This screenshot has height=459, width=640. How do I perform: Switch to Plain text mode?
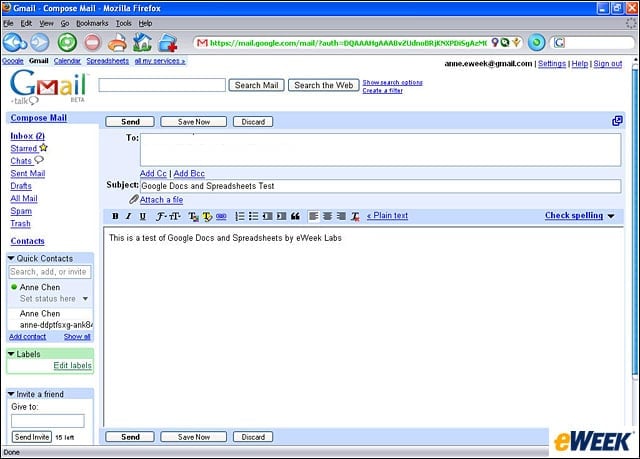[387, 215]
